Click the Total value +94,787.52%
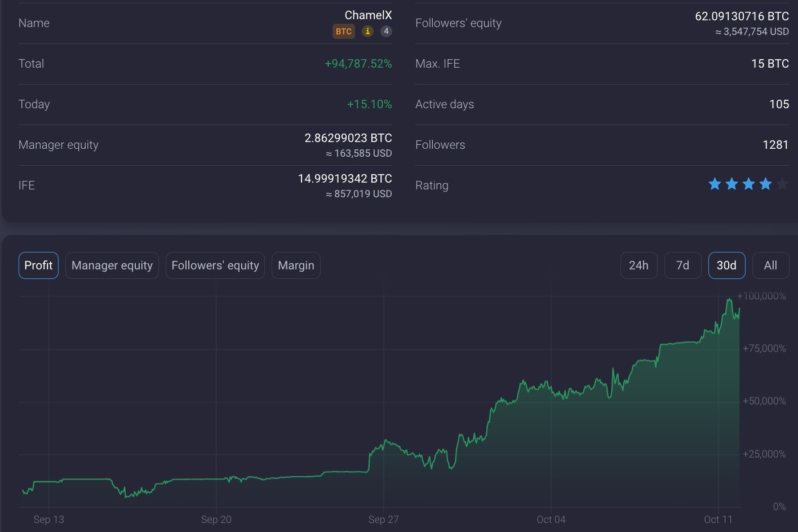The image size is (798, 532). [358, 64]
